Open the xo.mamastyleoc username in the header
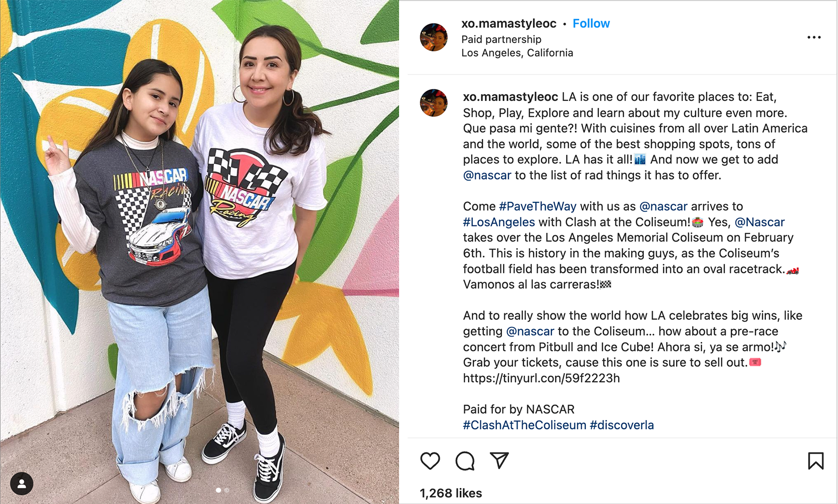Image resolution: width=838 pixels, height=504 pixels. point(509,24)
